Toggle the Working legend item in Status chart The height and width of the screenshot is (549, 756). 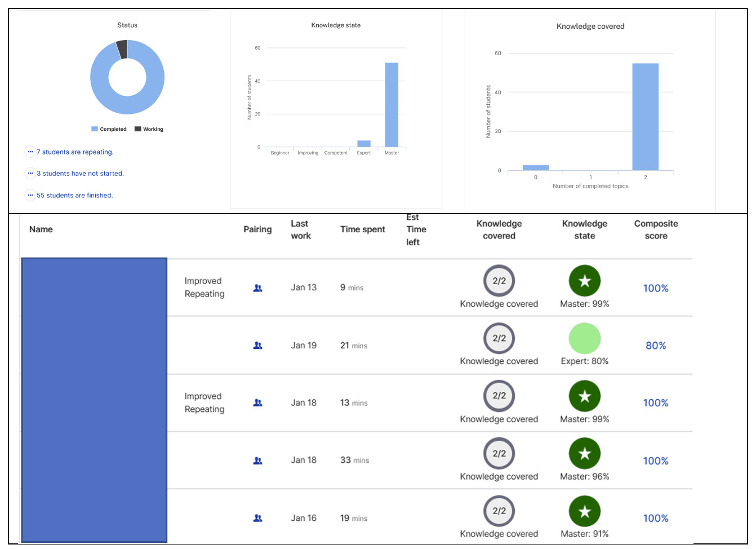coord(149,129)
